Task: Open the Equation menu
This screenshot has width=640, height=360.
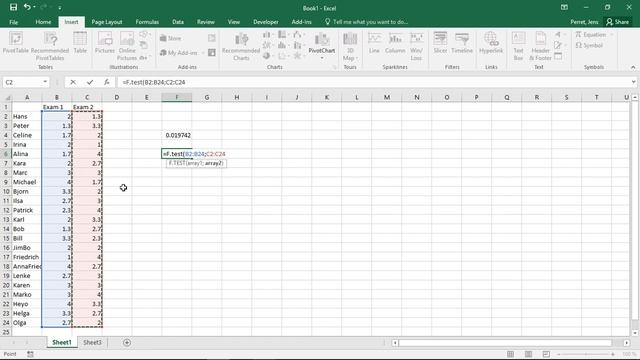Action: pyautogui.click(x=594, y=35)
